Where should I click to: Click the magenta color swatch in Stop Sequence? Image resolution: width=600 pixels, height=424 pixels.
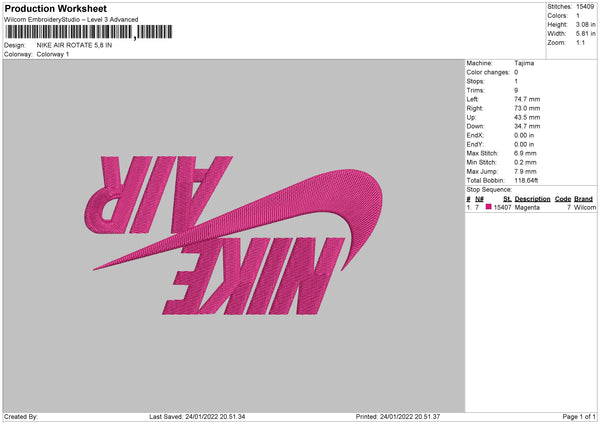click(488, 207)
